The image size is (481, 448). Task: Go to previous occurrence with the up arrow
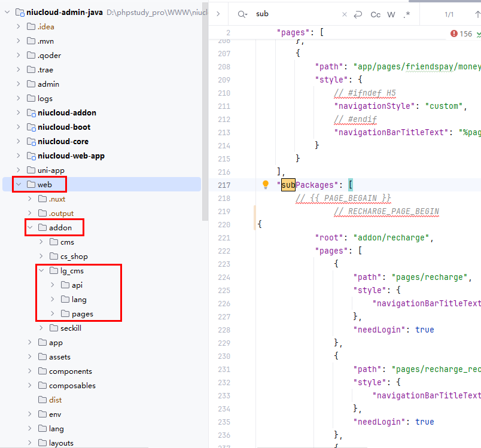click(478, 14)
